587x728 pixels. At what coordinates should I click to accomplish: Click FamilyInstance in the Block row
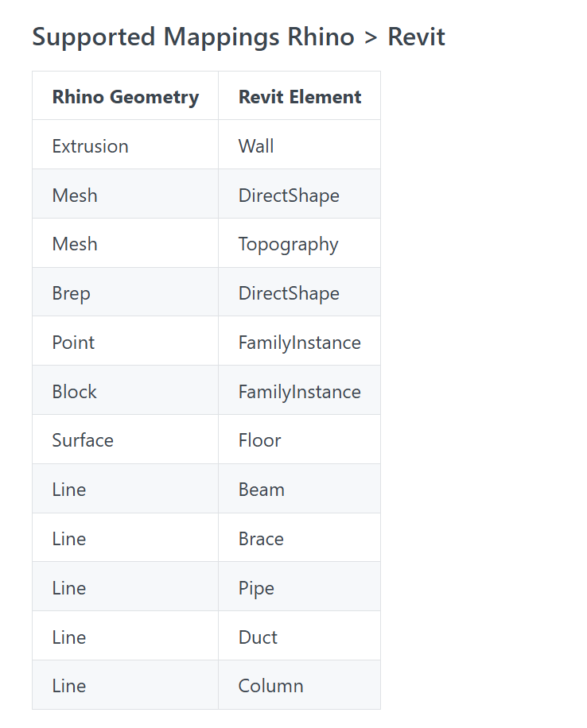coord(299,390)
